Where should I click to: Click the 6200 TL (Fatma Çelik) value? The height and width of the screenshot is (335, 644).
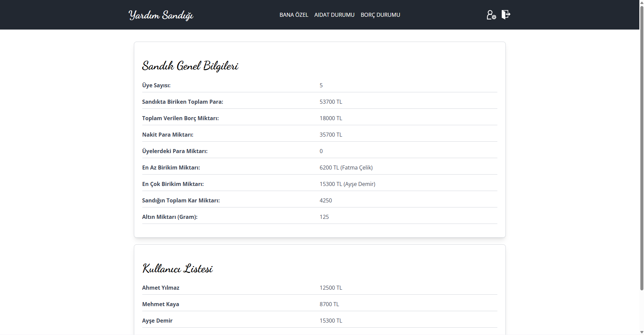(x=346, y=167)
